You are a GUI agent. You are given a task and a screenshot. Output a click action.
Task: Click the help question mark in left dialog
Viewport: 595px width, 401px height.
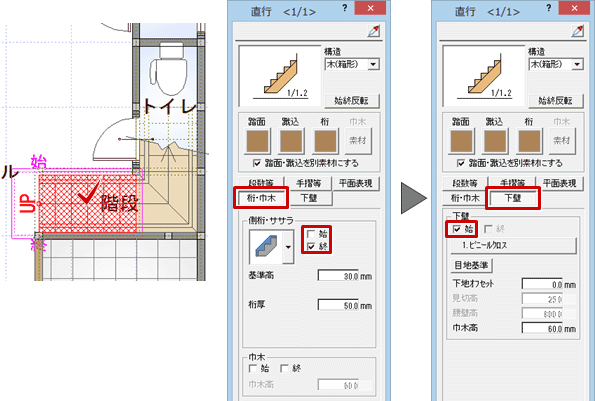tap(344, 8)
